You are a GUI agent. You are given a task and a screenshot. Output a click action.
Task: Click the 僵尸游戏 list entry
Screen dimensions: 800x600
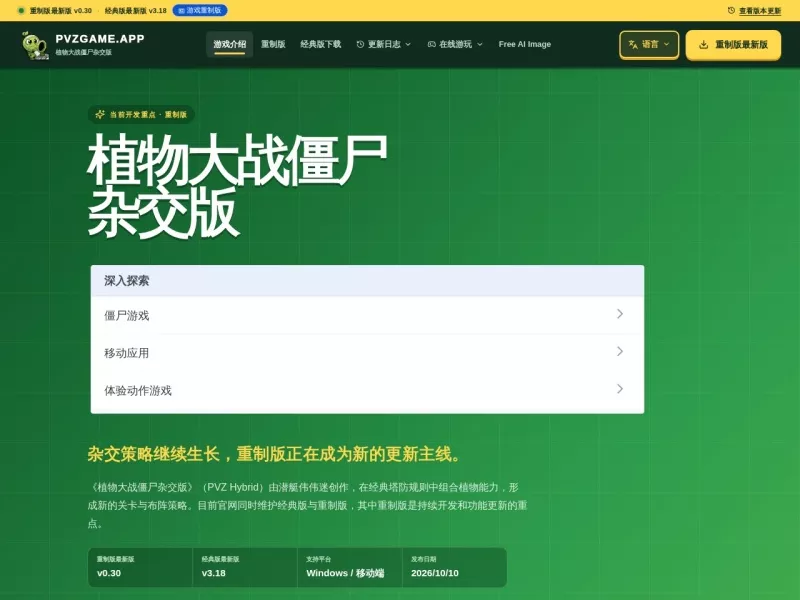[x=367, y=315]
